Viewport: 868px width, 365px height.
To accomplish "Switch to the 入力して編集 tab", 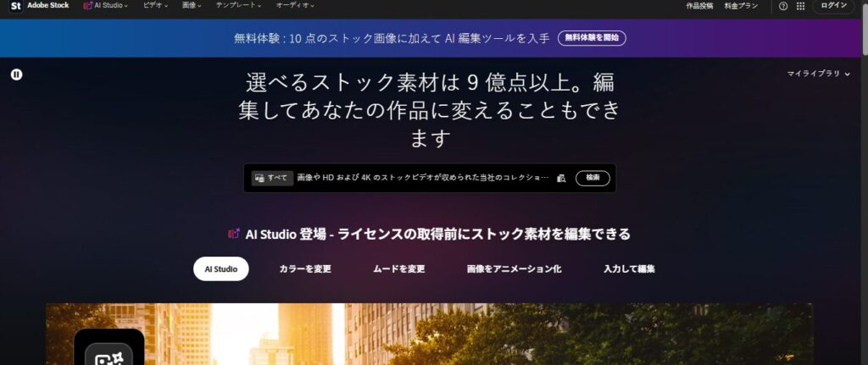I will pyautogui.click(x=629, y=269).
